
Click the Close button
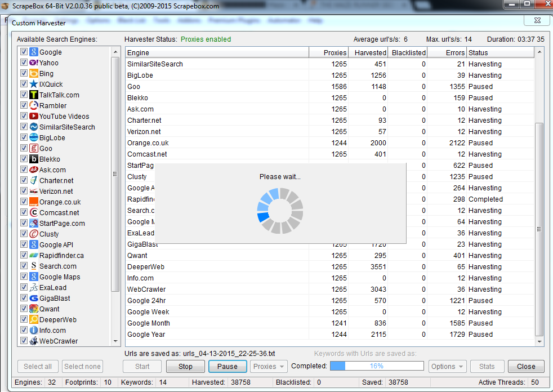[526, 367]
